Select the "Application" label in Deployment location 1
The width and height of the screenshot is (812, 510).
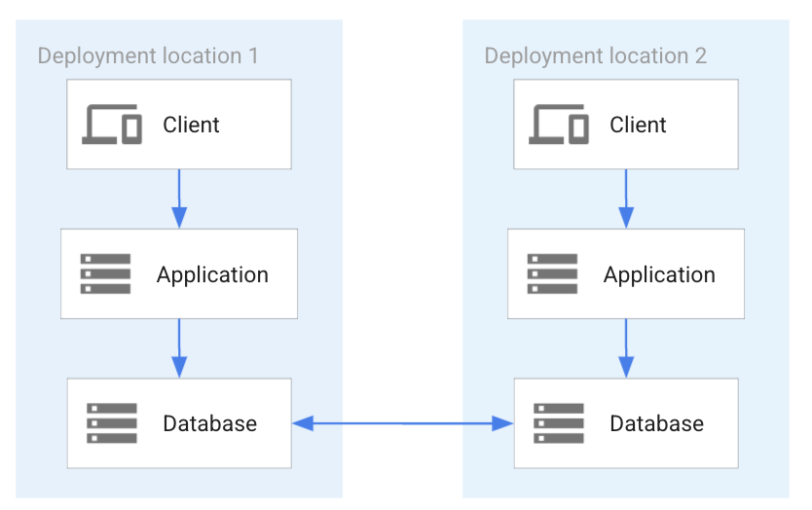coord(212,274)
